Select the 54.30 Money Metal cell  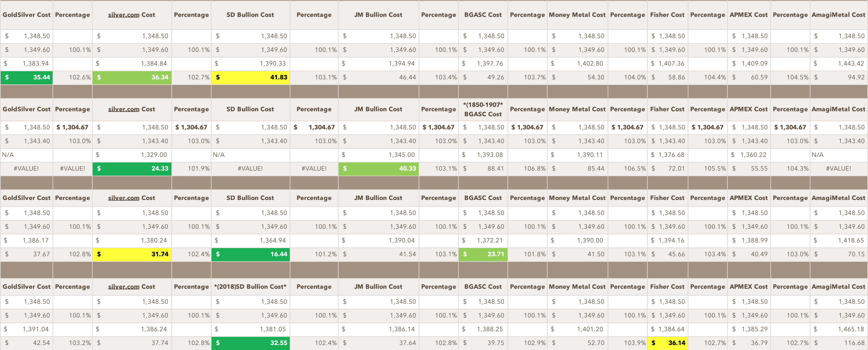pyautogui.click(x=578, y=77)
